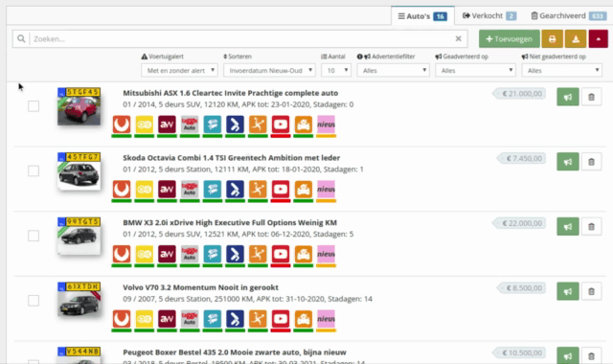
Task: Click the orange print icon button
Action: [x=552, y=38]
